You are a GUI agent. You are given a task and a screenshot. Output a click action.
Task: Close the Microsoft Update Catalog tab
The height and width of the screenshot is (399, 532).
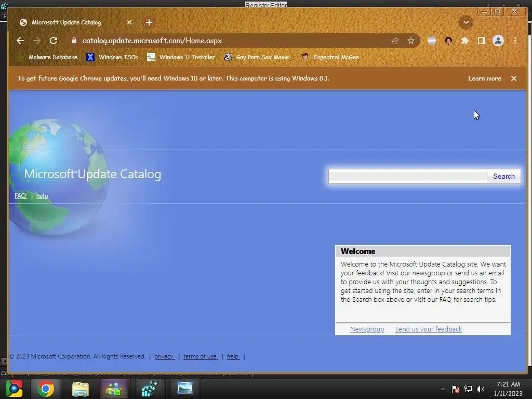129,22
